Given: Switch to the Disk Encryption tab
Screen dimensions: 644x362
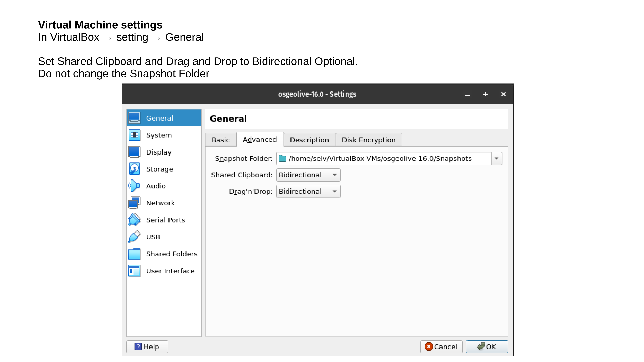Looking at the screenshot, I should pyautogui.click(x=369, y=140).
